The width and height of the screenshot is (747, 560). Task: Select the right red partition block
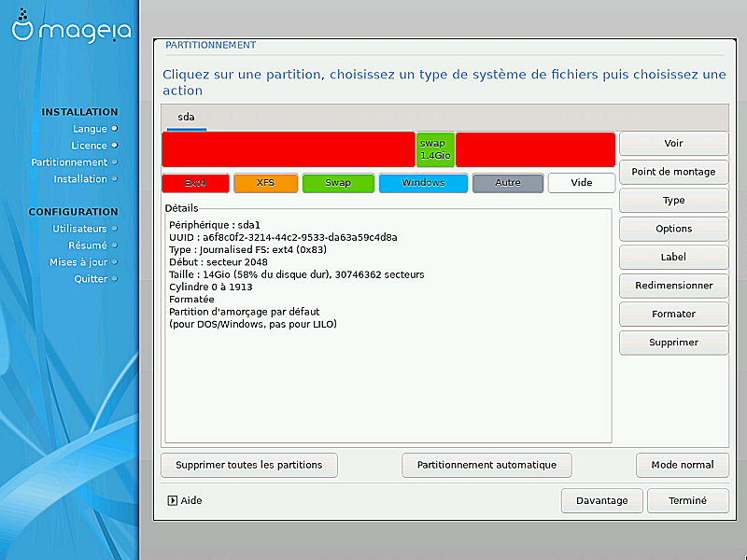[535, 149]
